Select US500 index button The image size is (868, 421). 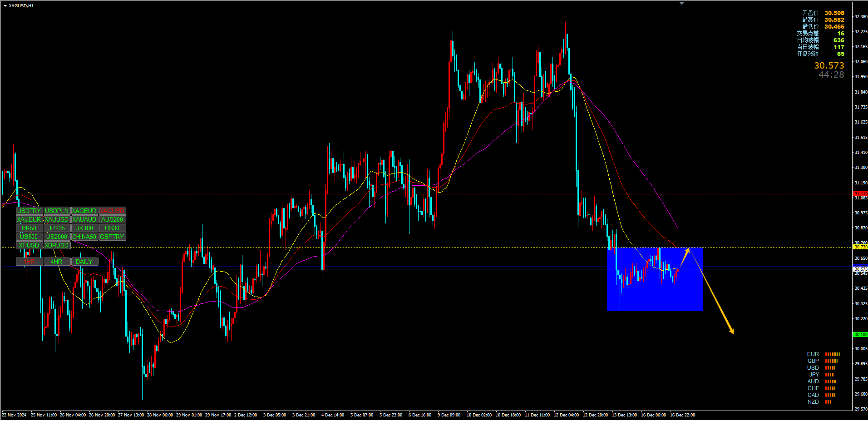pos(30,237)
